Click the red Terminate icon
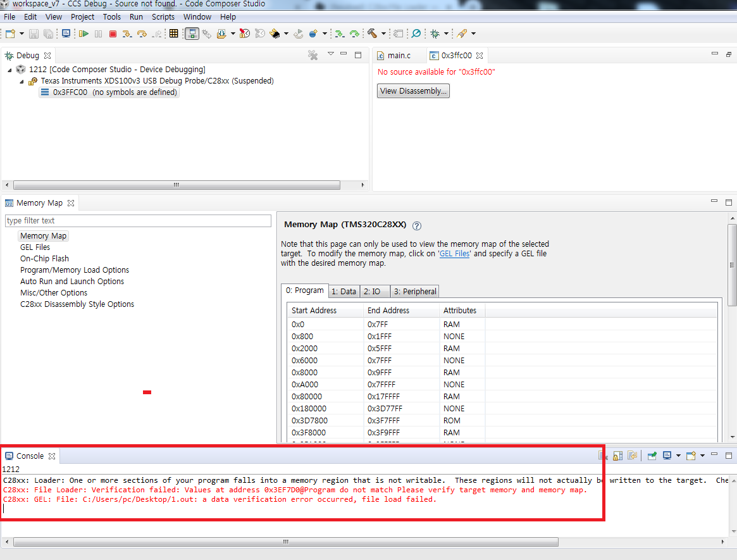This screenshot has height=560, width=737. click(x=113, y=34)
